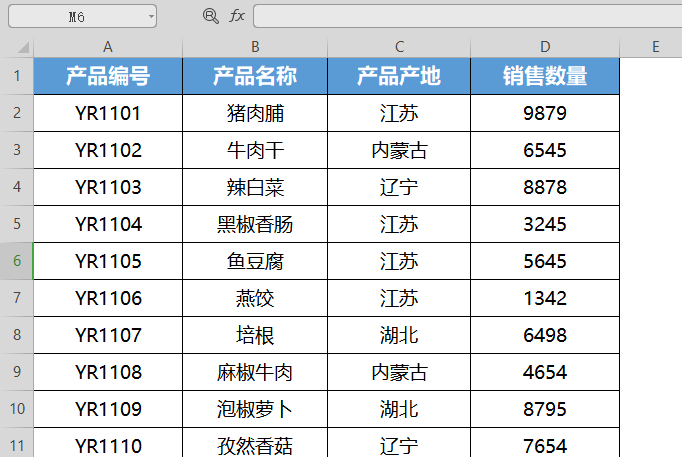Select row 11 header

pyautogui.click(x=17, y=443)
